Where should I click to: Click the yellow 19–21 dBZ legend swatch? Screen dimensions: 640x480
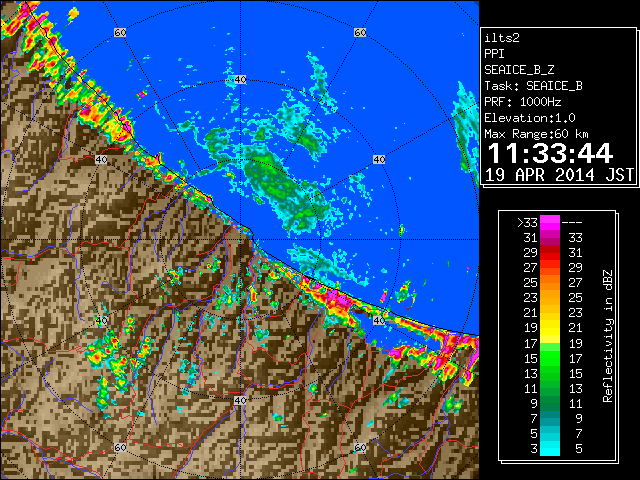click(x=550, y=328)
